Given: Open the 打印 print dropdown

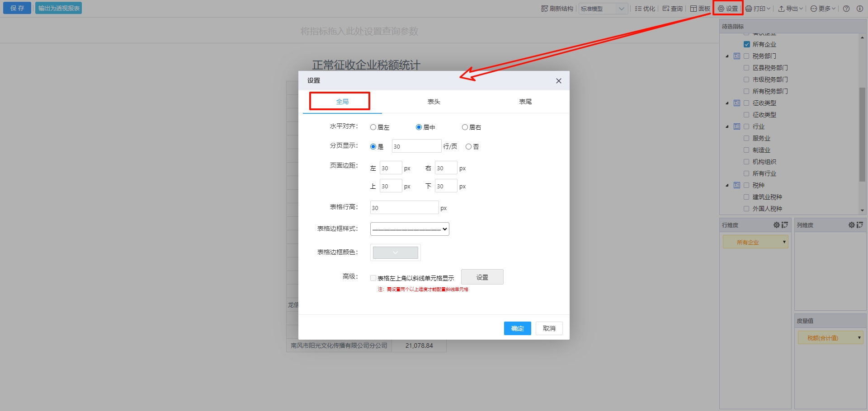Looking at the screenshot, I should point(758,9).
